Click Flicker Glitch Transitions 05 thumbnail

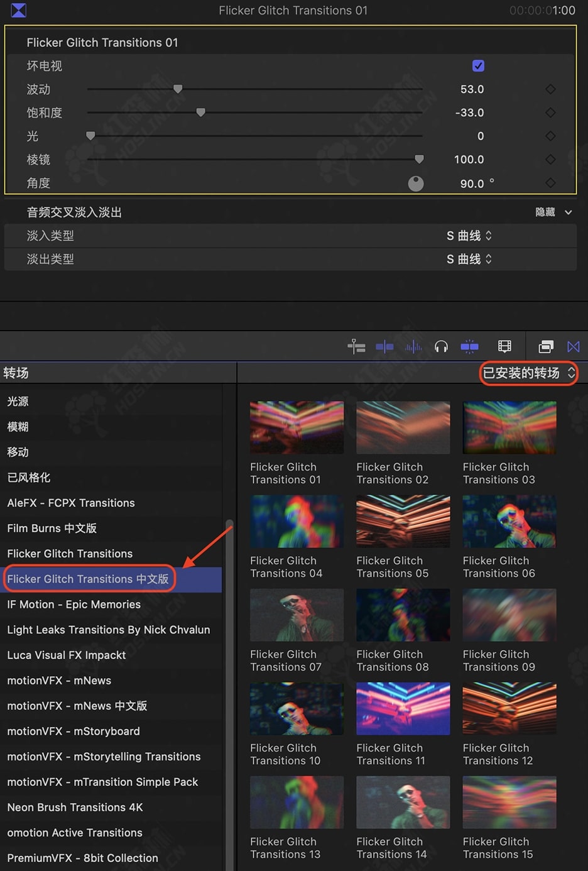point(403,521)
